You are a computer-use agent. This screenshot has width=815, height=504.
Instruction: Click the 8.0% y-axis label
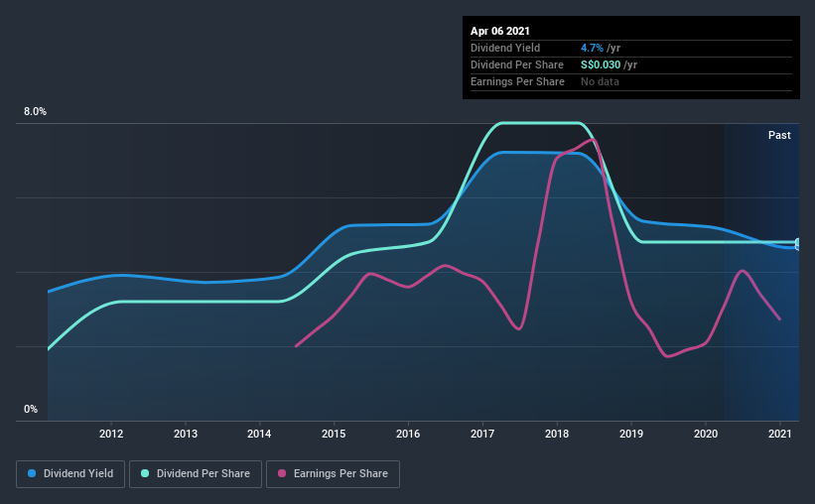tap(35, 112)
